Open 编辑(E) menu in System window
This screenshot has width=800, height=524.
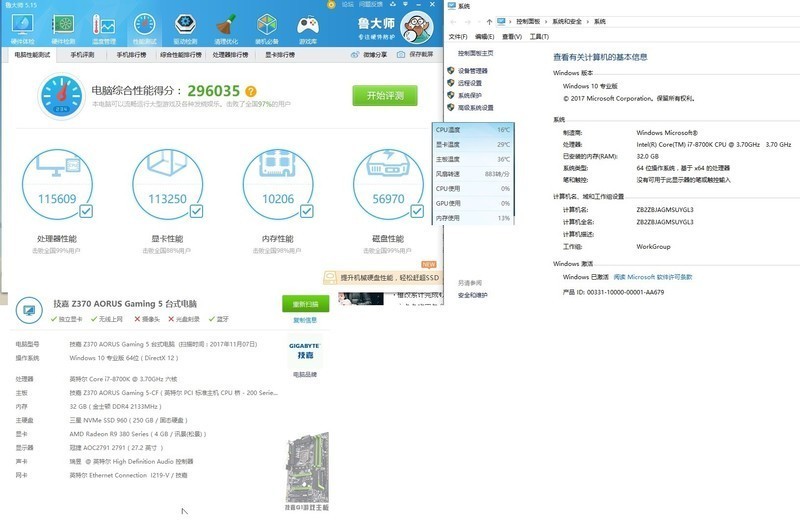484,37
